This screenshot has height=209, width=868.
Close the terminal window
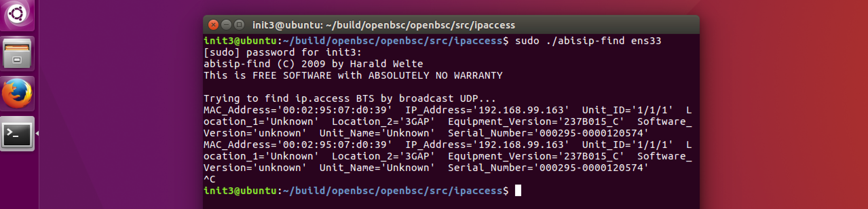[213, 25]
